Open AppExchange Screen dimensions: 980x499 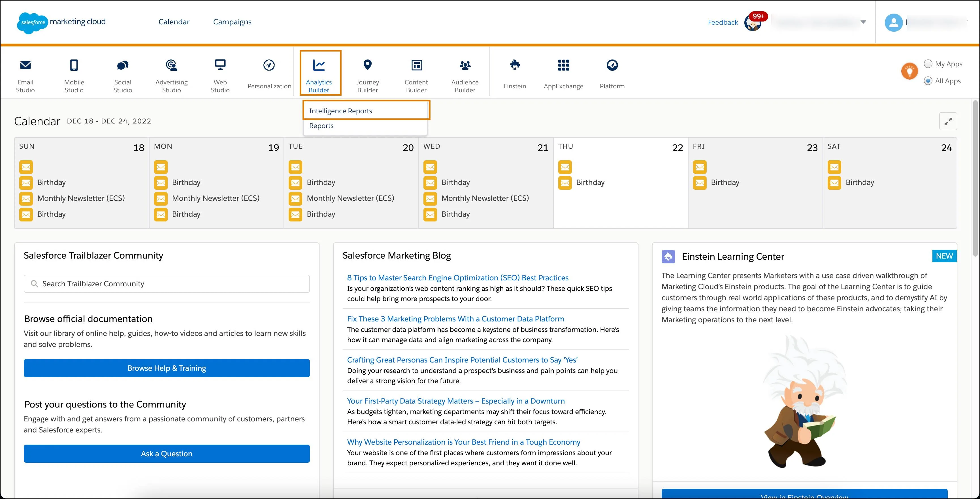coord(563,73)
